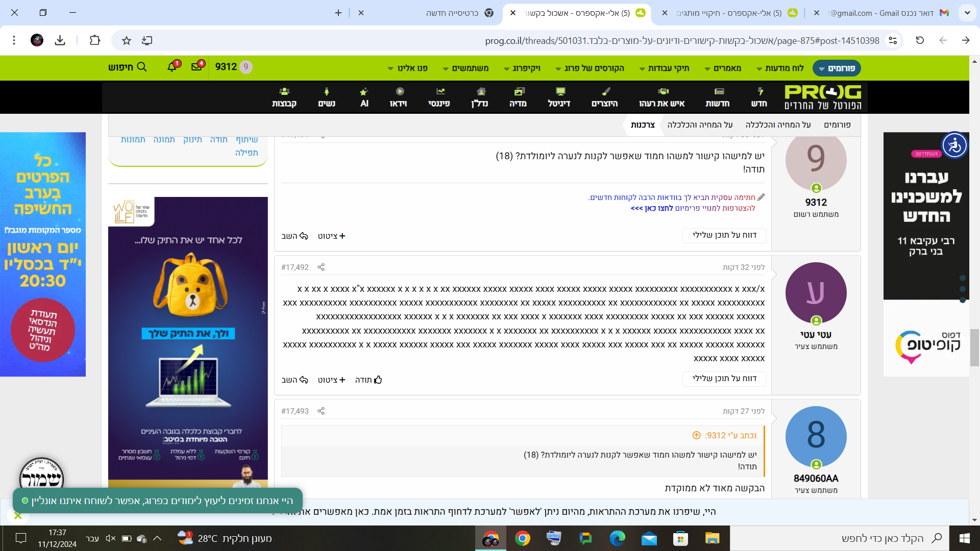The image size is (980, 551).
Task: Open the accessibility widget icon
Action: tap(954, 145)
